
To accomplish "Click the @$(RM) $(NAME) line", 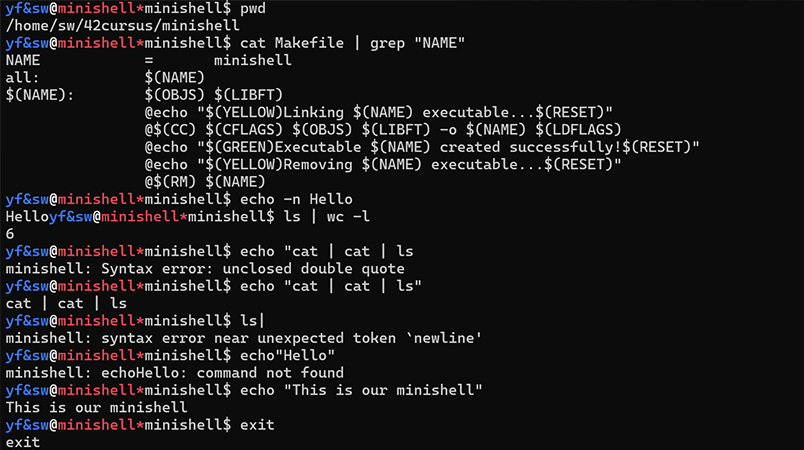I will (205, 182).
